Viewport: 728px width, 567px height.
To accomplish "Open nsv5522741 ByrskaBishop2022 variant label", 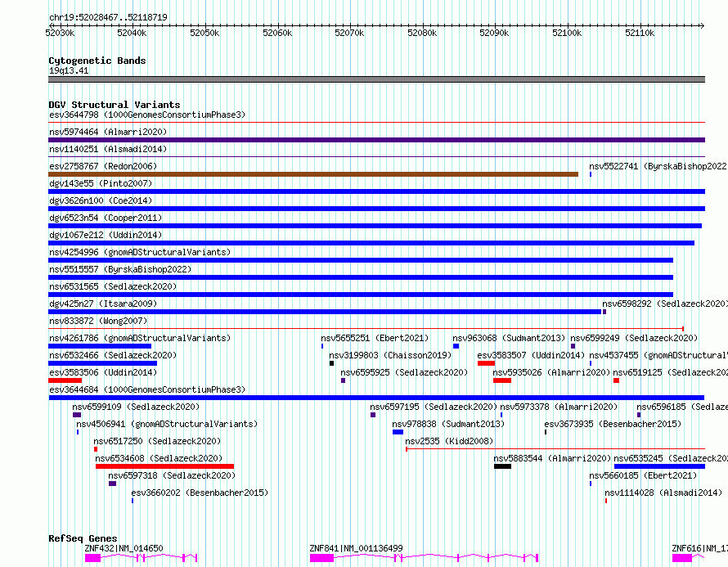I will [x=658, y=166].
